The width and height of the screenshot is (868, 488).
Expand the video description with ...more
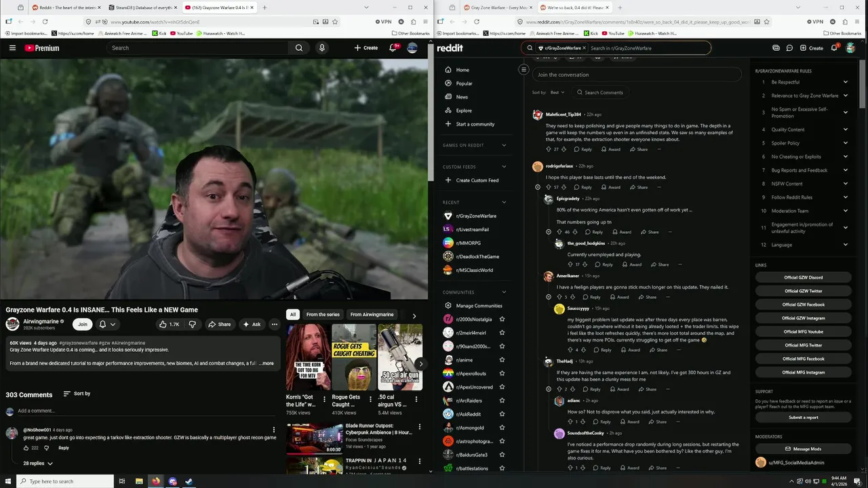coord(267,363)
